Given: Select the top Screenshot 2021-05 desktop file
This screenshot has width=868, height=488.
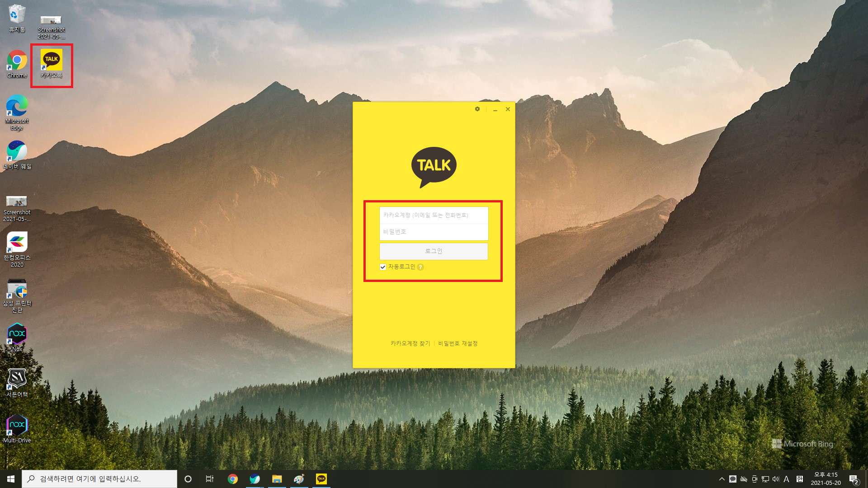Looking at the screenshot, I should pyautogui.click(x=51, y=27).
